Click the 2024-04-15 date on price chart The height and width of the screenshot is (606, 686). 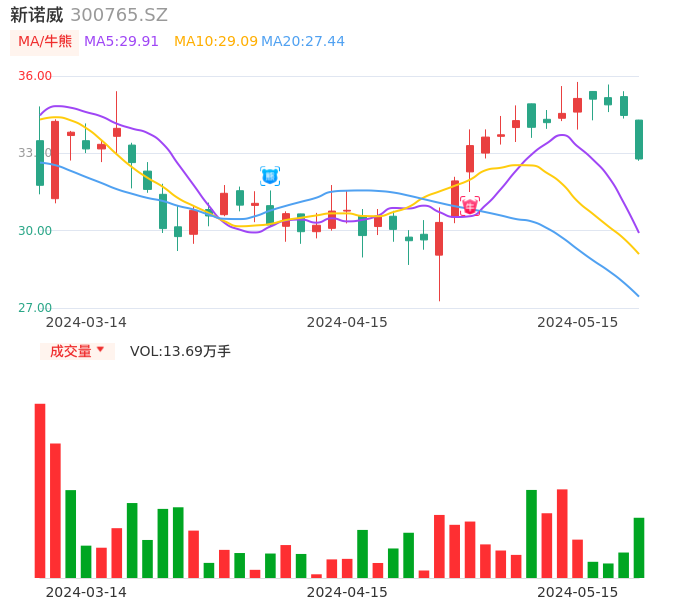[347, 322]
